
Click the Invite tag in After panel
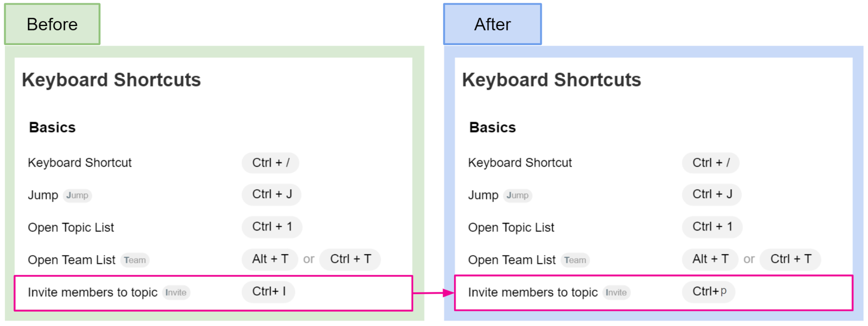point(616,293)
